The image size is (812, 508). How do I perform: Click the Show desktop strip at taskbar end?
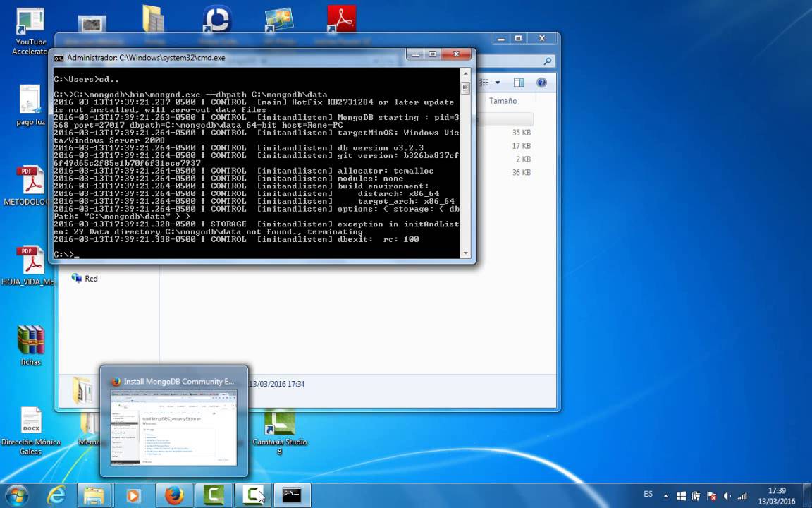[x=807, y=495]
